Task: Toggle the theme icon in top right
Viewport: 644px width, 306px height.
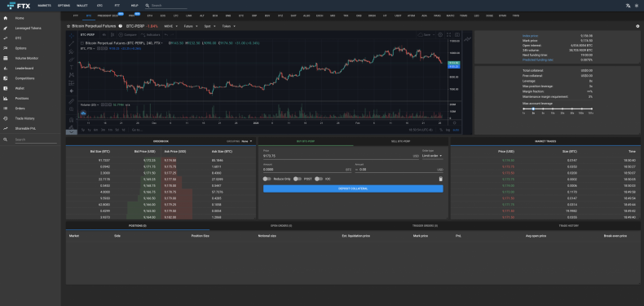Action: click(x=637, y=6)
